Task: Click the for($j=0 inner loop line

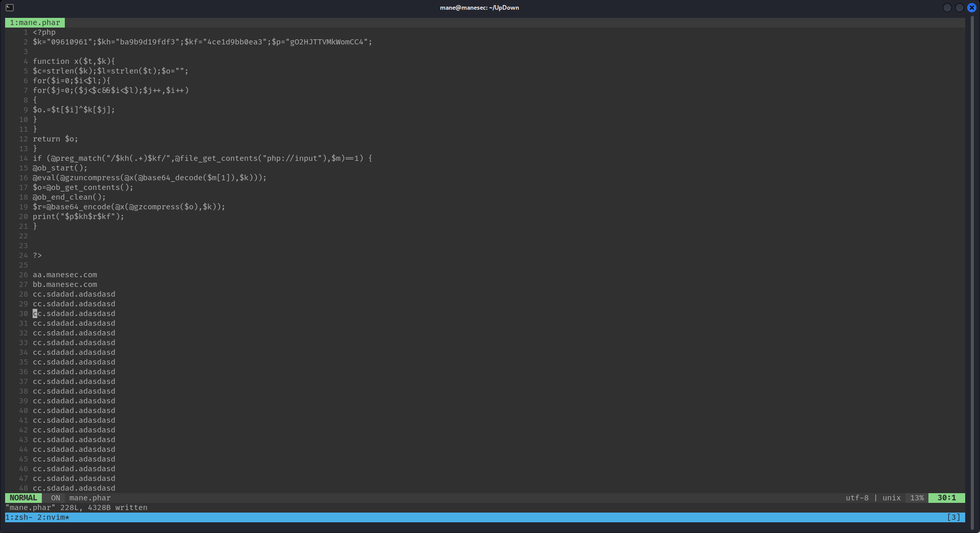Action: (111, 90)
